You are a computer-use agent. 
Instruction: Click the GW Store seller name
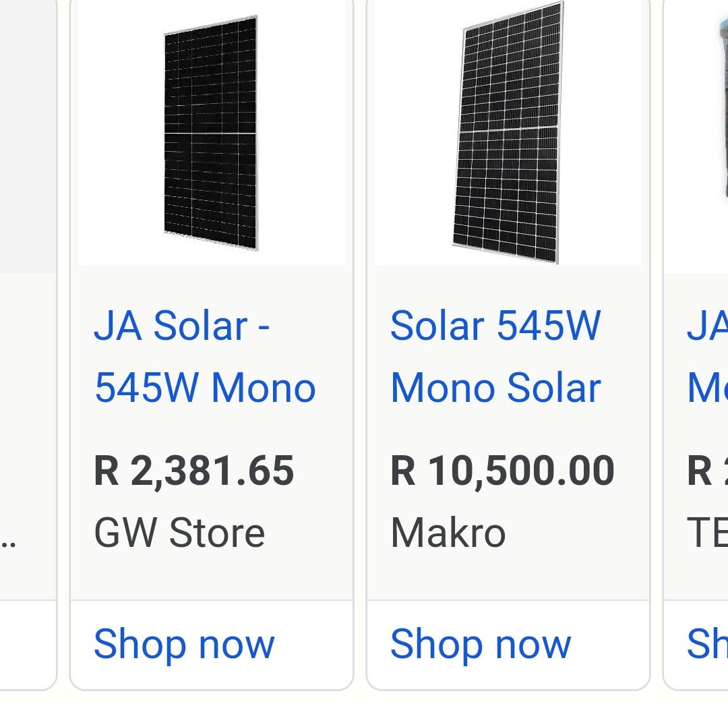(178, 532)
